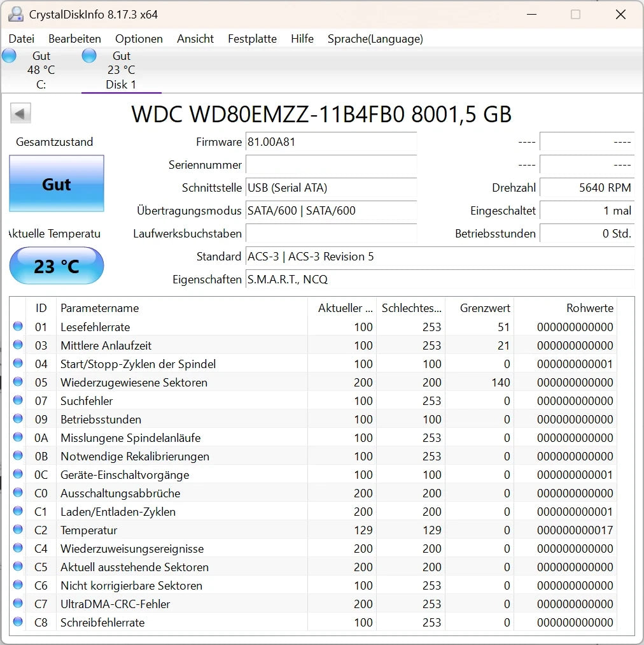Select the UltraDMA-CRC-Fehler parameter name

[115, 604]
